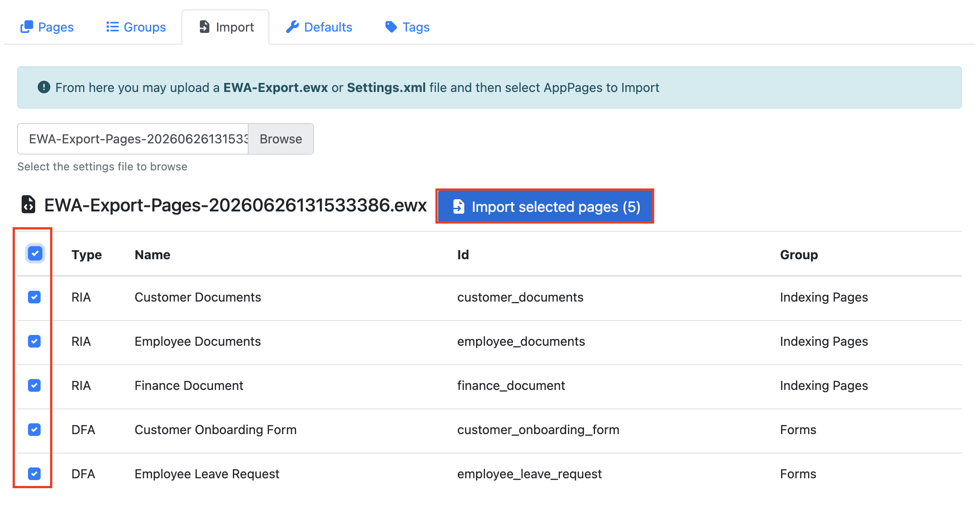The height and width of the screenshot is (513, 980).
Task: Click the EWA-Export file name input field
Action: click(133, 139)
